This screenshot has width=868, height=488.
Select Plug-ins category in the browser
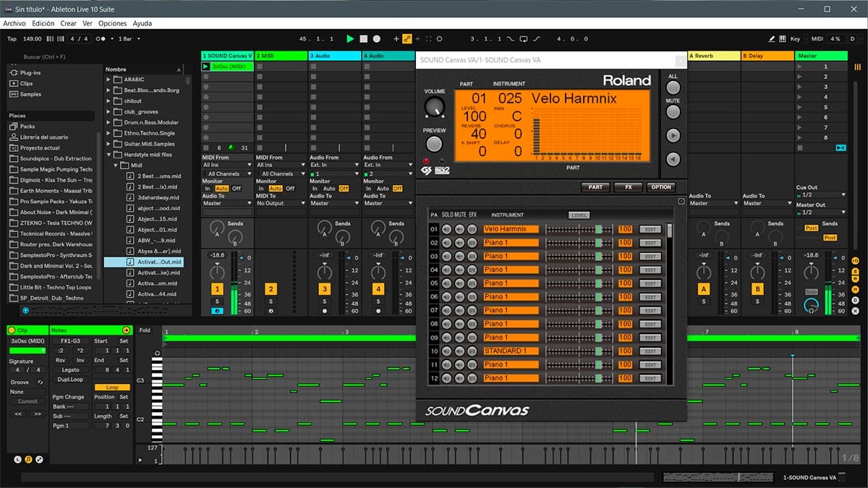coord(30,73)
